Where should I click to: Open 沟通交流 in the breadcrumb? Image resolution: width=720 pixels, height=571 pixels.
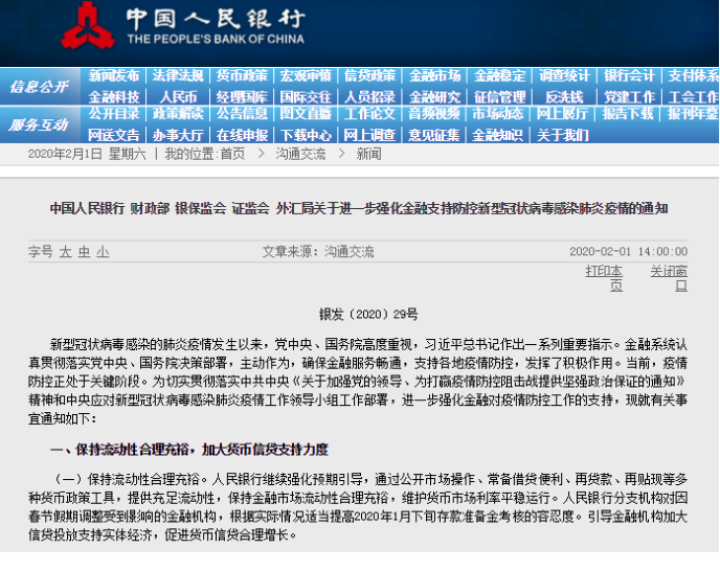point(300,154)
